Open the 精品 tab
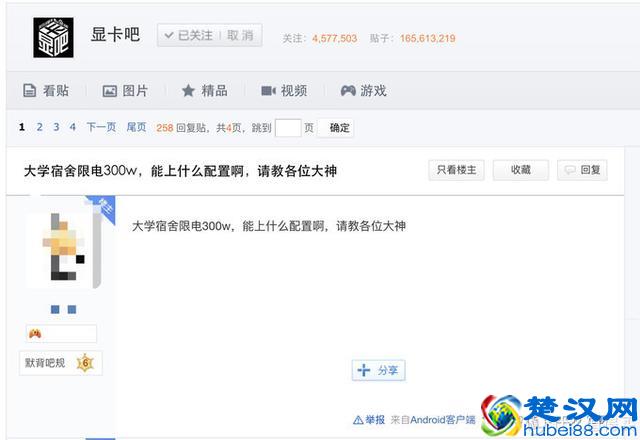 [x=204, y=91]
